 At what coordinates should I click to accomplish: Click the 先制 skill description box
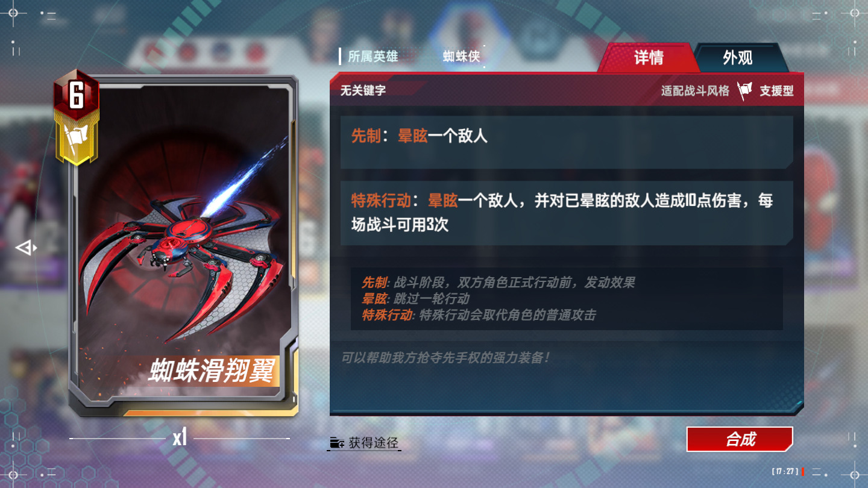click(x=567, y=142)
